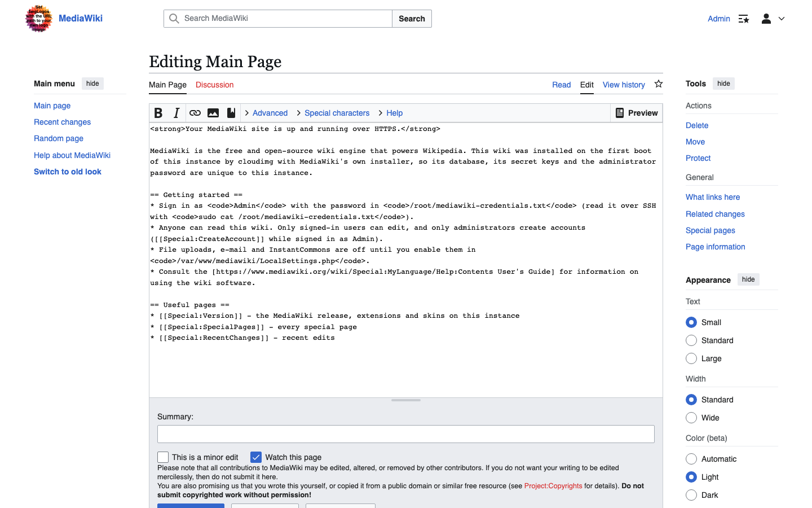Click into the edit Summary field
The image size is (812, 508).
click(406, 434)
